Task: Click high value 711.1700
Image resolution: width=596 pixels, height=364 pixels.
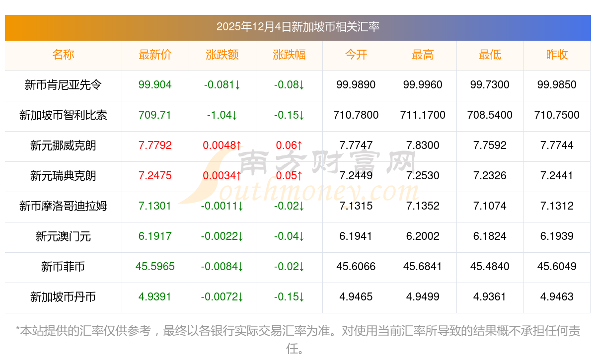Action: (x=423, y=115)
